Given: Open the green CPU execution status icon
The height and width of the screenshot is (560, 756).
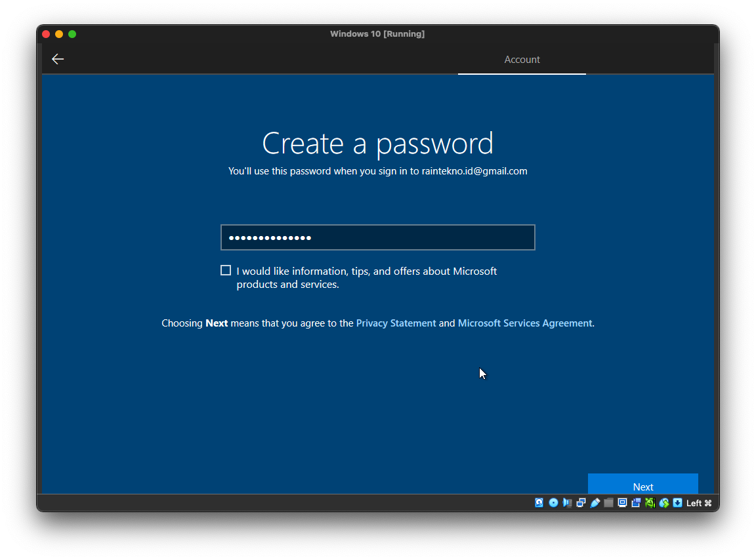Looking at the screenshot, I should coord(650,503).
